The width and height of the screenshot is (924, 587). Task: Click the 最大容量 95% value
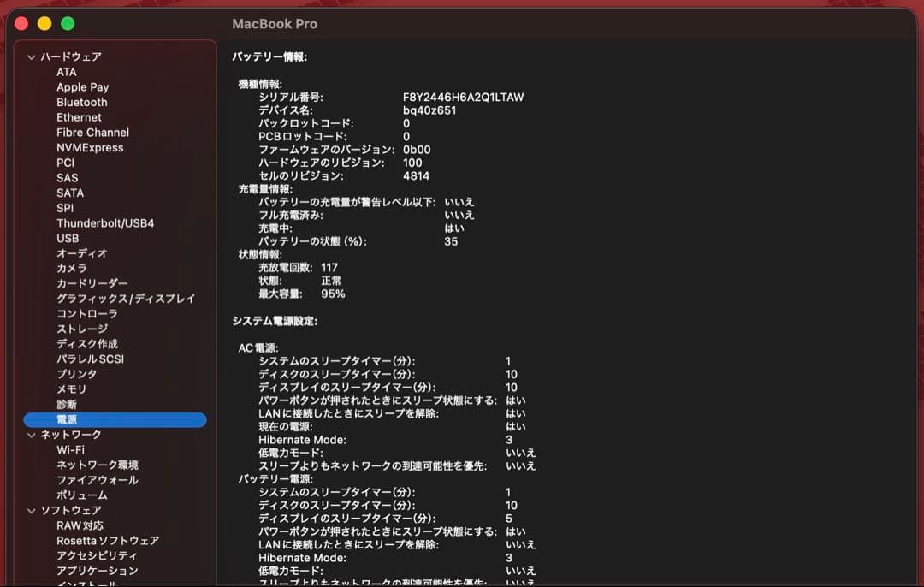click(x=333, y=293)
